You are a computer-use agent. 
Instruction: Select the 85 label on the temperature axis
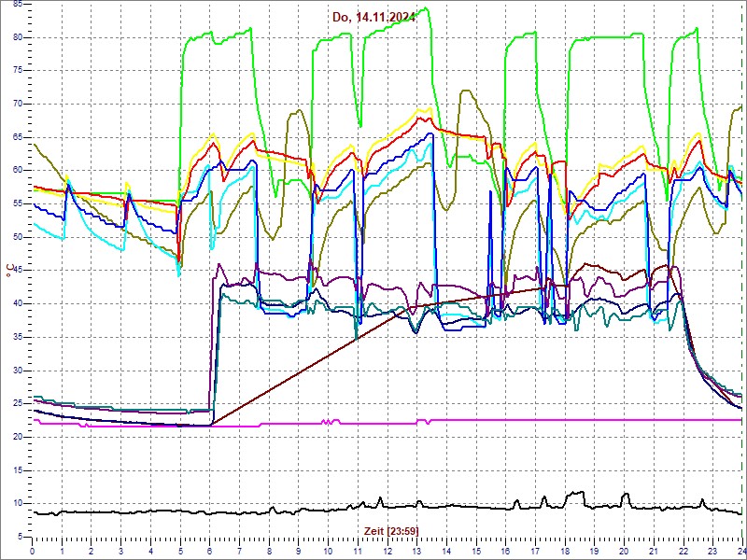[18, 5]
